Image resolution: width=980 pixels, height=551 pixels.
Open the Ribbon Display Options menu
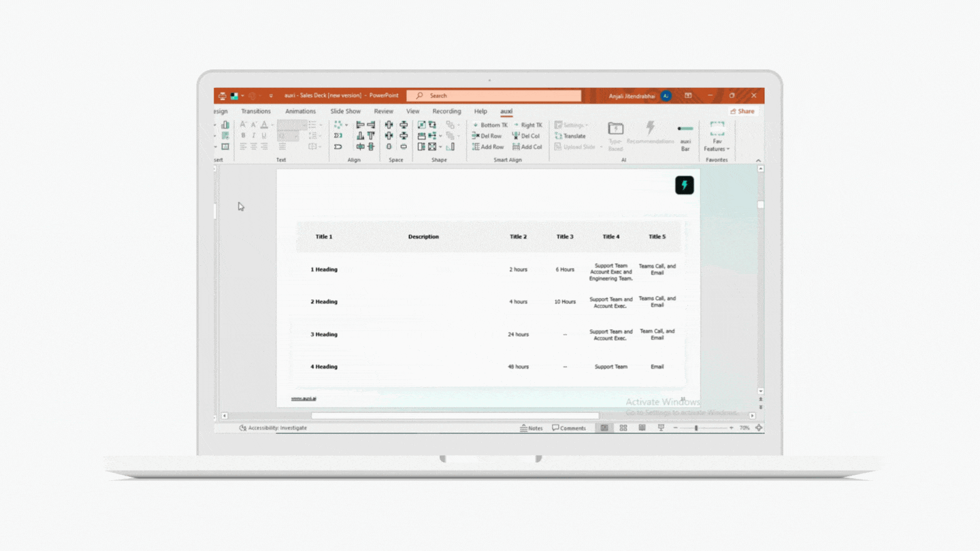pos(688,96)
